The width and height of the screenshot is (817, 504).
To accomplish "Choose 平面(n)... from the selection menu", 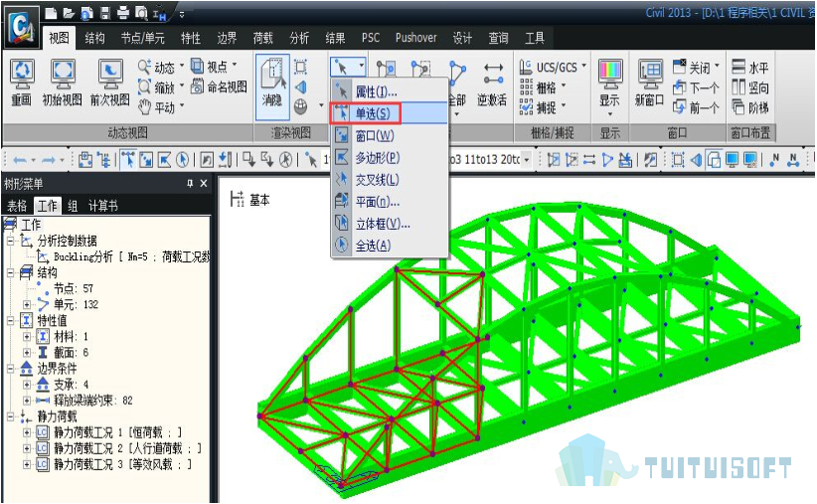I will (x=390, y=201).
